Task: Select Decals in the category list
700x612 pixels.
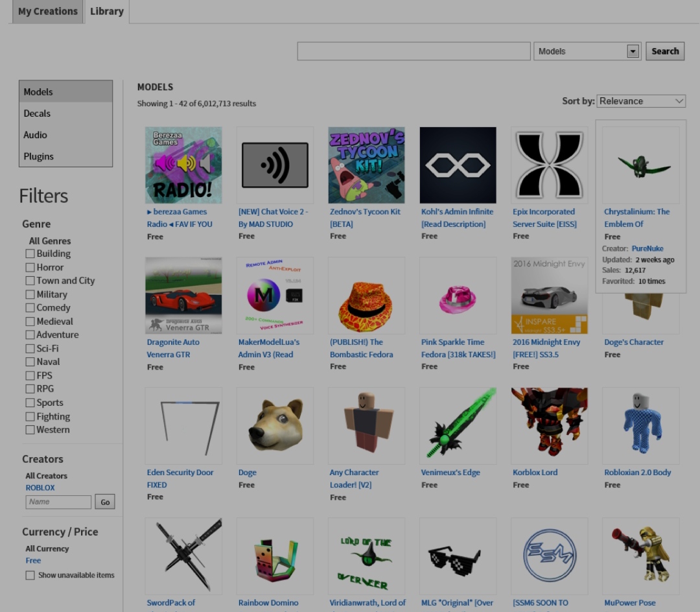Action: point(65,113)
